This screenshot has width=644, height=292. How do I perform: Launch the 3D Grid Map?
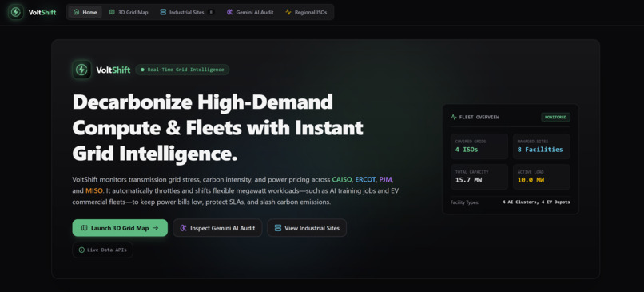(x=120, y=228)
